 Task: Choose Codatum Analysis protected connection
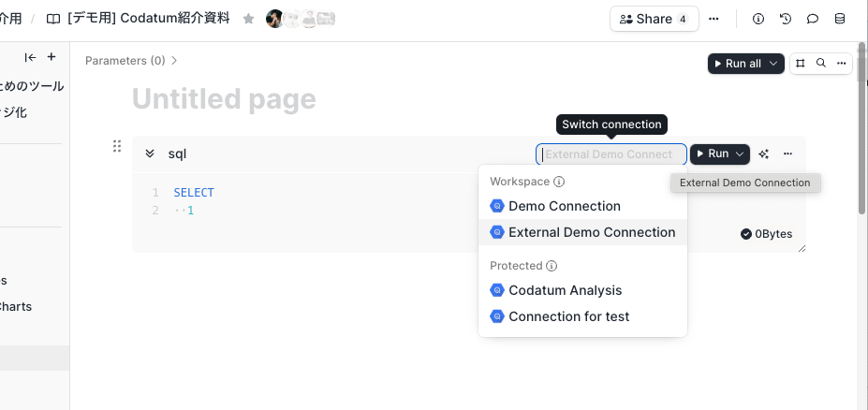point(565,290)
